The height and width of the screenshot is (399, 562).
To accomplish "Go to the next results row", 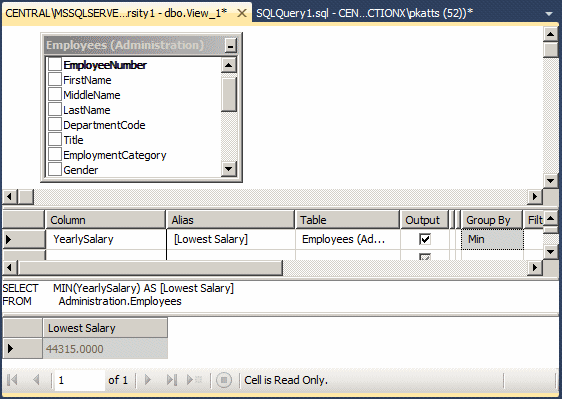I will tap(147, 380).
